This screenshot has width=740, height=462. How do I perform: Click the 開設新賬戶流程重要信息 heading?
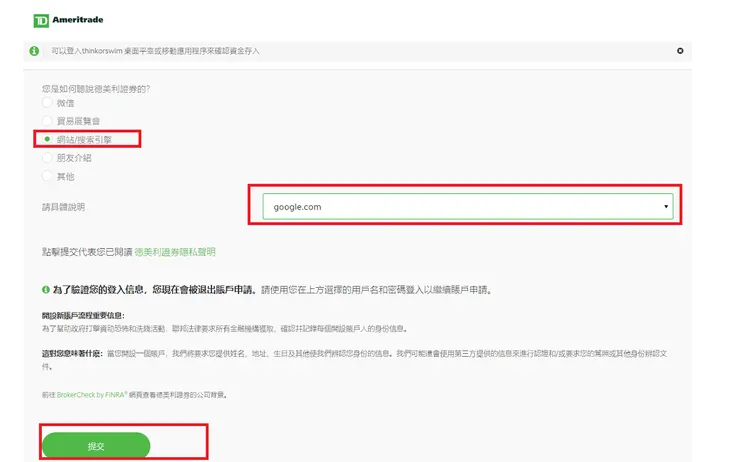83,316
